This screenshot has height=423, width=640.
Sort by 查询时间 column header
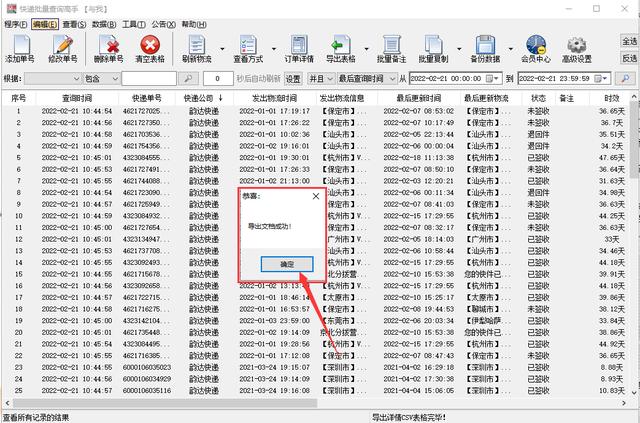pyautogui.click(x=77, y=98)
